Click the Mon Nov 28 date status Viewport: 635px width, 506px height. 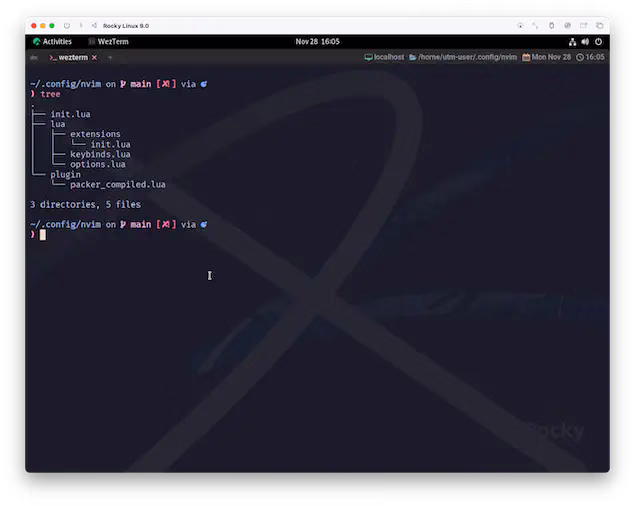pos(546,57)
